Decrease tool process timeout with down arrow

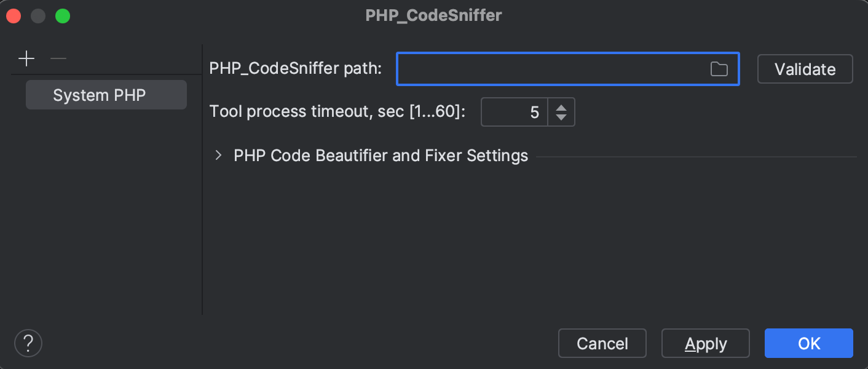pyautogui.click(x=561, y=117)
